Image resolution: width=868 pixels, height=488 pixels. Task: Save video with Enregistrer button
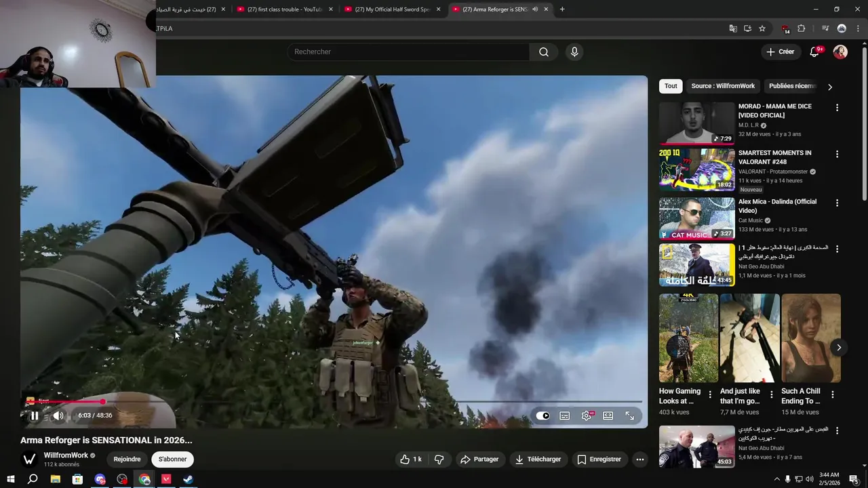599,459
